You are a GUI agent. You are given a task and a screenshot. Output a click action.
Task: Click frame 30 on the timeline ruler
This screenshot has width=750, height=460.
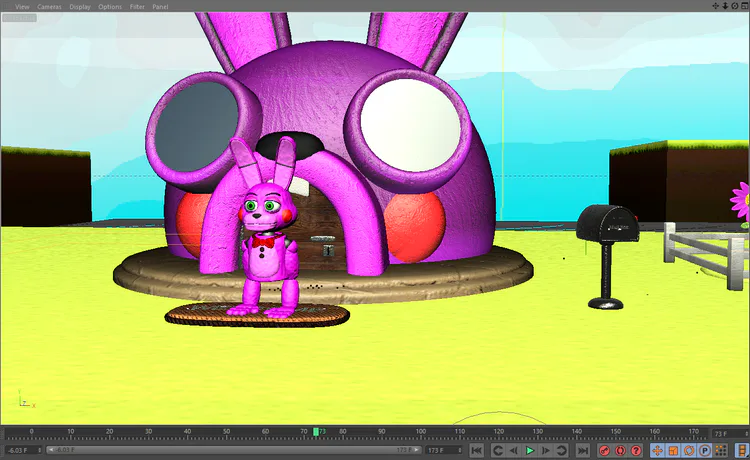(x=148, y=431)
